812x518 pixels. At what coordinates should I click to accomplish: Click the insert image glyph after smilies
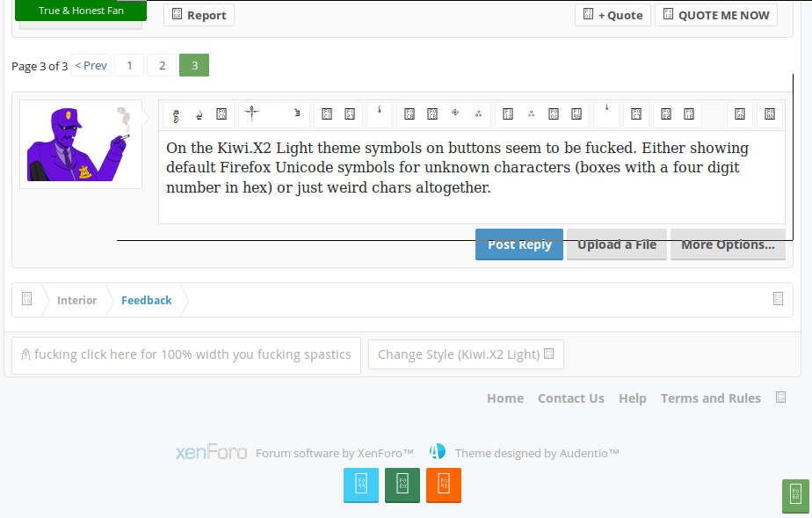(531, 114)
